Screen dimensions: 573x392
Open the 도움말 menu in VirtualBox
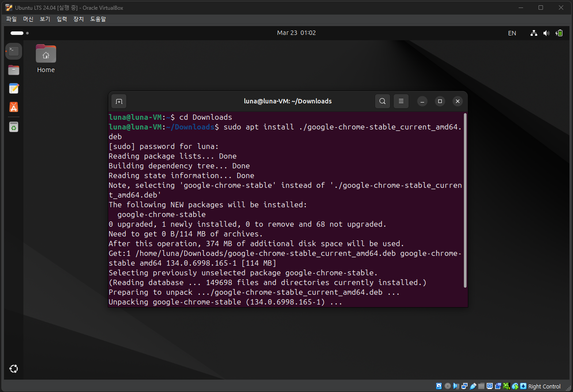(x=98, y=19)
